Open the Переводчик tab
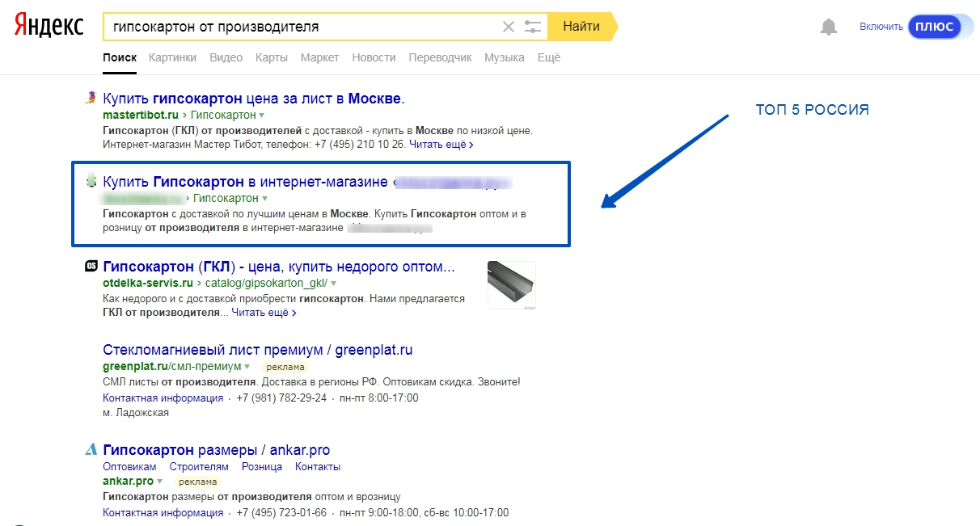The width and height of the screenshot is (980, 526). 440,57
